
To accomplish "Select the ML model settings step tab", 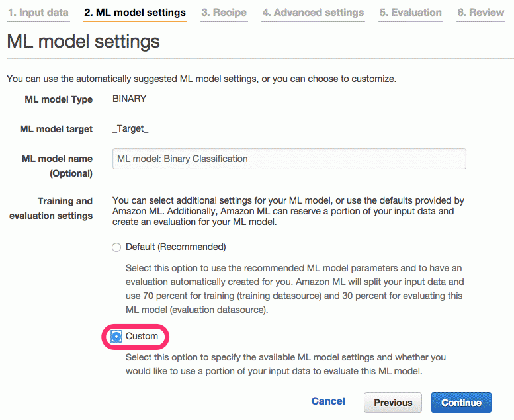I will (135, 13).
